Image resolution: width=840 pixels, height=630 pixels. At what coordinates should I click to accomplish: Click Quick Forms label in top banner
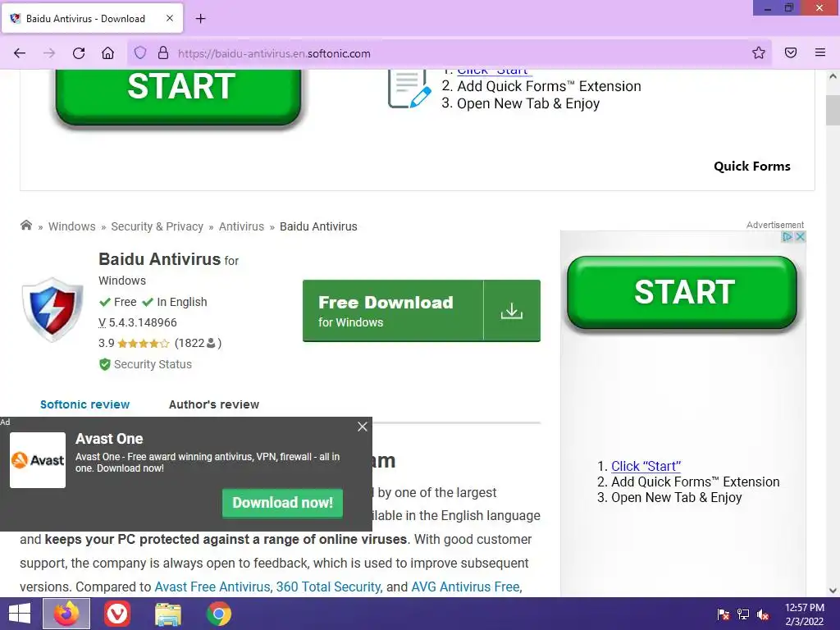coord(751,166)
